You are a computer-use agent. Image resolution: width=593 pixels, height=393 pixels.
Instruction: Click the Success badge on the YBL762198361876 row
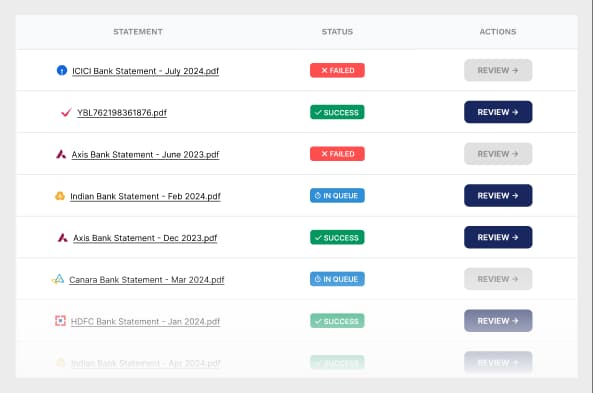point(337,112)
